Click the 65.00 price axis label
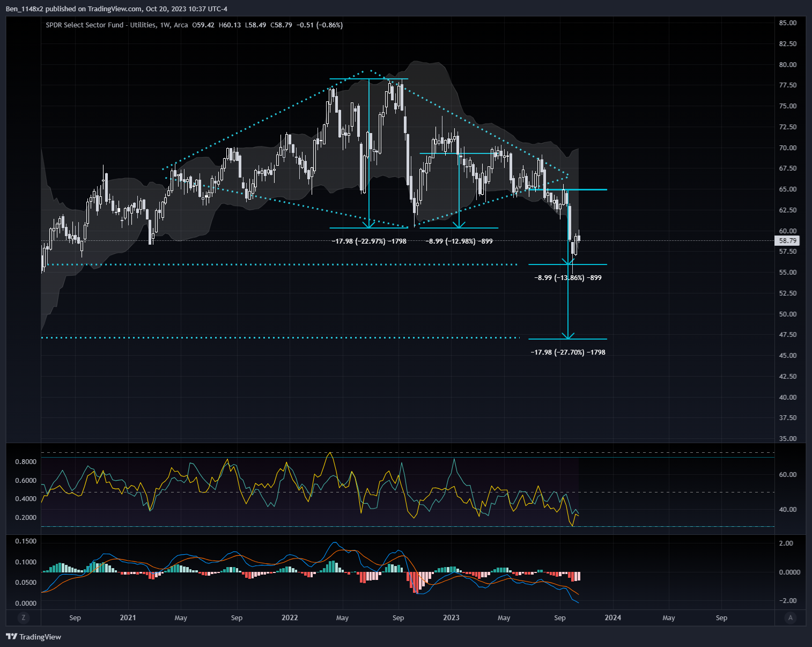Screen dimensions: 812x647 click(787, 189)
